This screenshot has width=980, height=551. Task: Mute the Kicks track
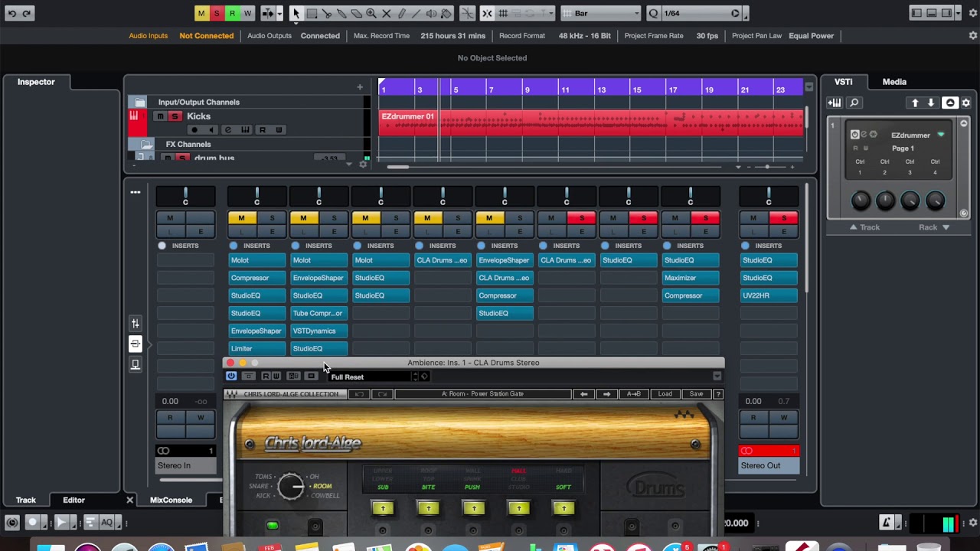tap(160, 116)
